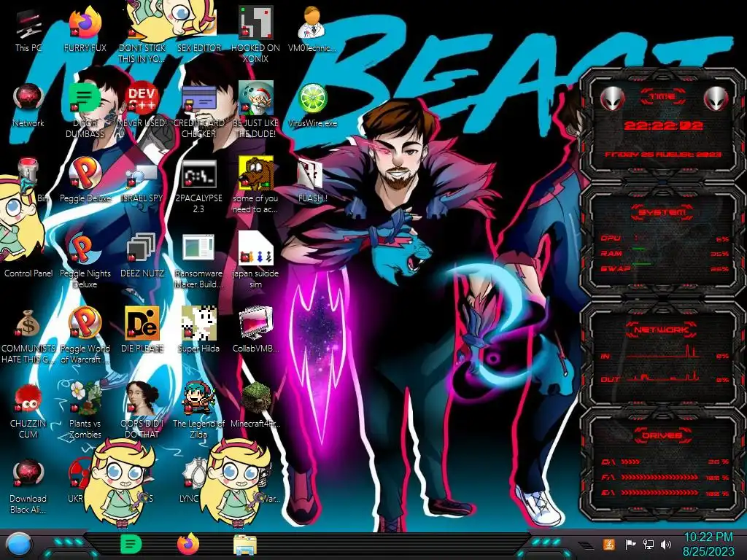This screenshot has width=747, height=560.
Task: Open the DIE PLEASE shortcut
Action: tap(142, 324)
